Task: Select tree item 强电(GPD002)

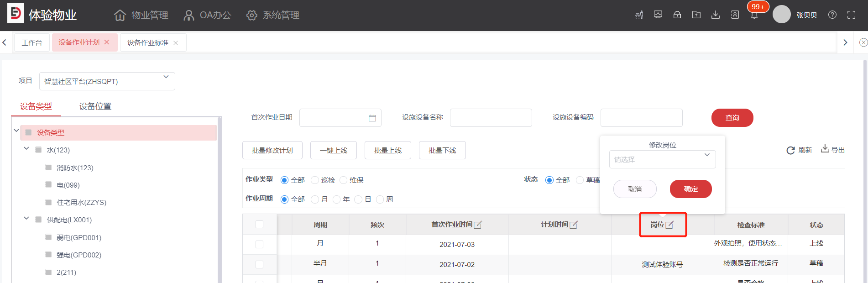Action: pos(79,255)
